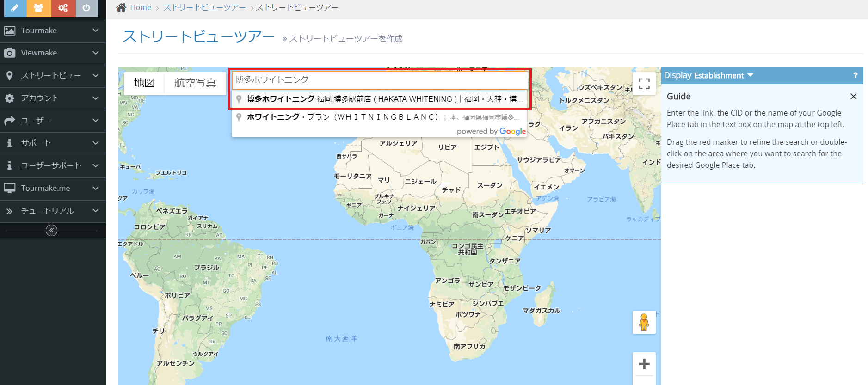
Task: Click the first ストリートビューツアー breadcrumb link
Action: [x=204, y=7]
